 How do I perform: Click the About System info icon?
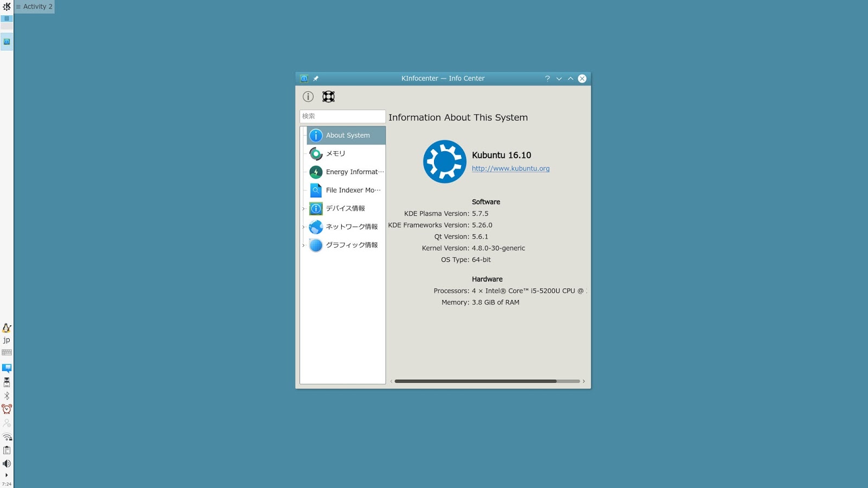(x=316, y=136)
